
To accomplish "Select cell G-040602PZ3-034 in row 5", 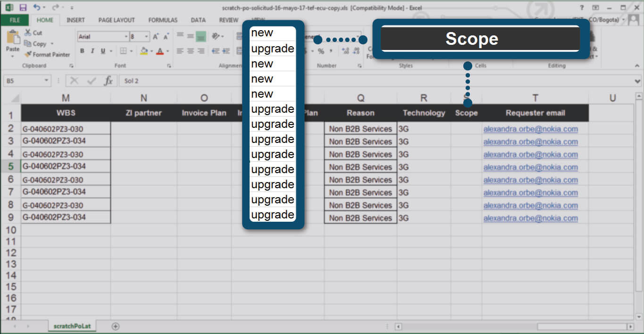I will click(x=66, y=167).
